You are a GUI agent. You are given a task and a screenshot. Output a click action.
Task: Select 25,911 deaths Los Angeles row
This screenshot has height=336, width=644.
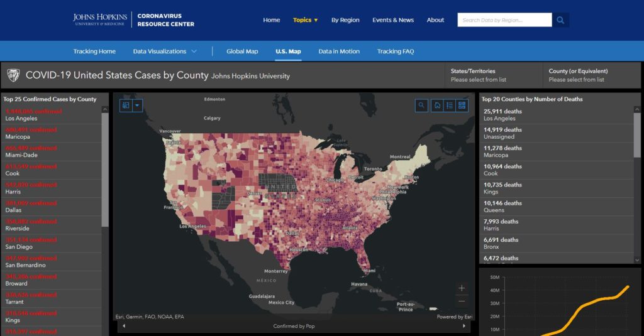click(x=557, y=115)
